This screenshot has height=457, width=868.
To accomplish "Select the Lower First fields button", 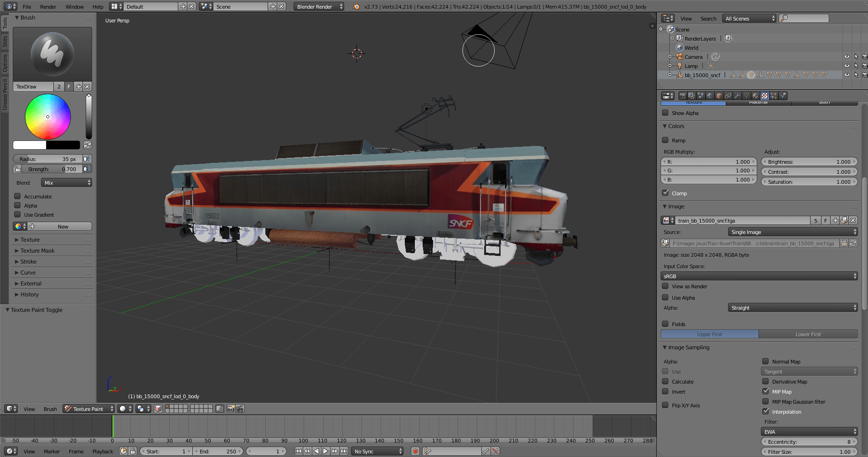I will [808, 334].
